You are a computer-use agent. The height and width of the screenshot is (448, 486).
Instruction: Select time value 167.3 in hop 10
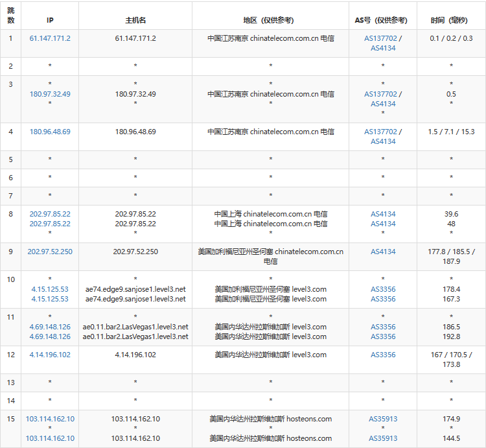451,299
